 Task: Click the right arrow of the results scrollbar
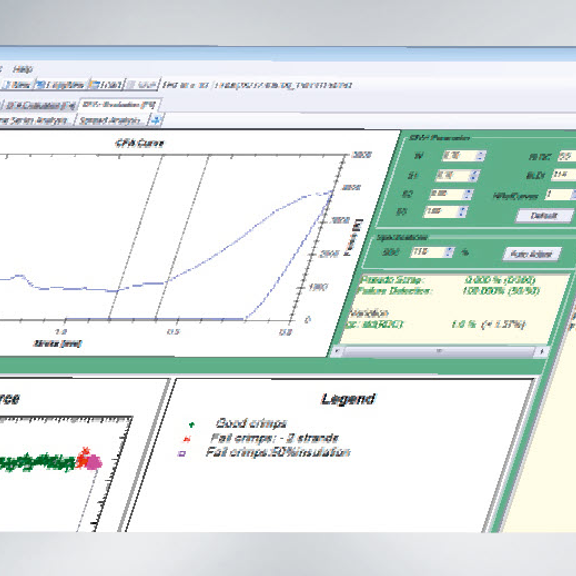(542, 352)
